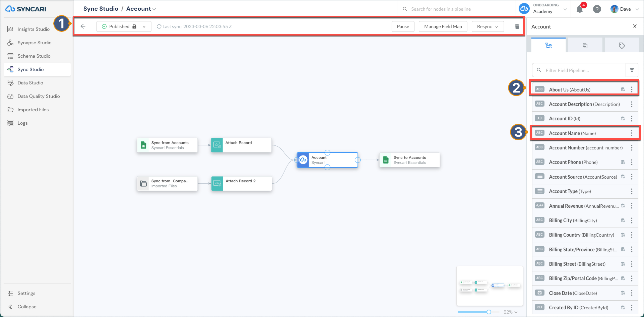Open the 82% zoom dropdown
Image resolution: width=644 pixels, height=317 pixels.
coord(510,312)
